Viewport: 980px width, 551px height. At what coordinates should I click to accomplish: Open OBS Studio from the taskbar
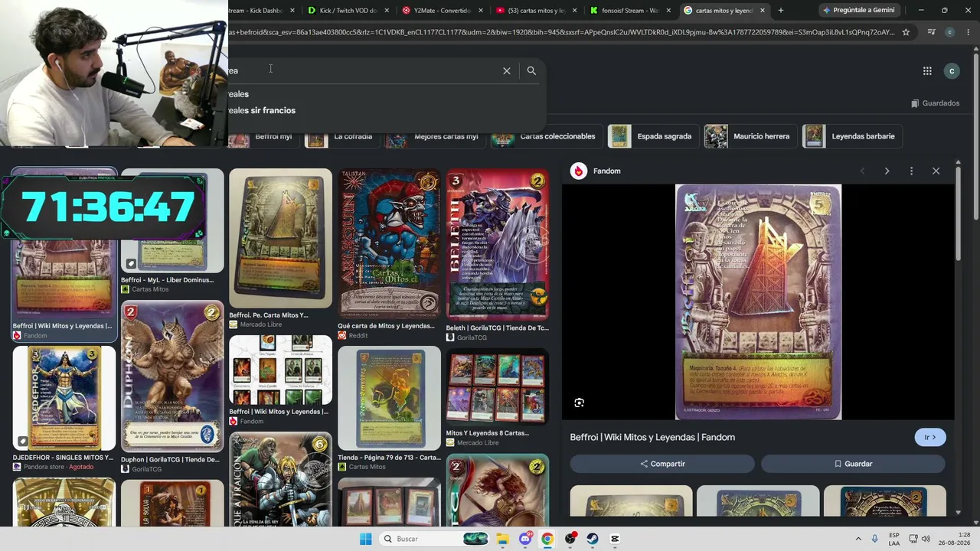click(570, 539)
